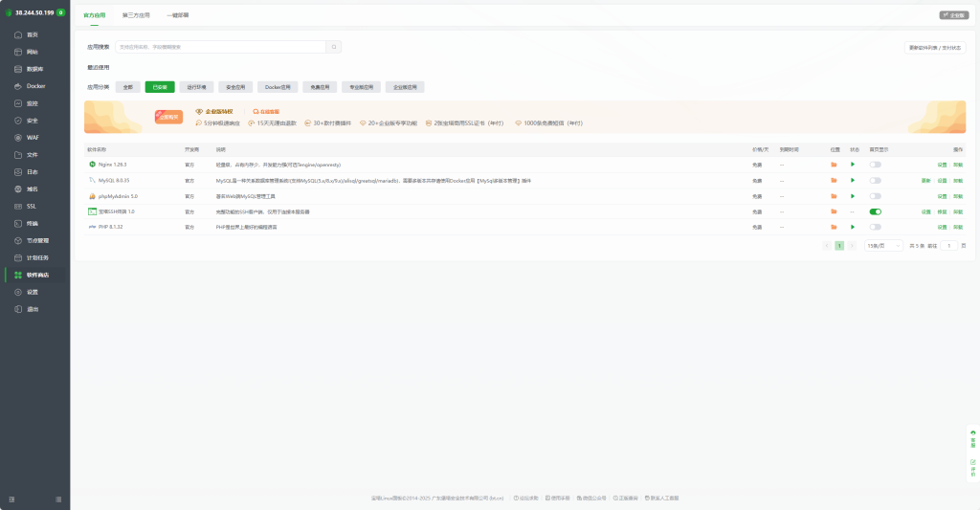The height and width of the screenshot is (510, 980).
Task: Open the Nginx install folder icon
Action: coord(834,165)
